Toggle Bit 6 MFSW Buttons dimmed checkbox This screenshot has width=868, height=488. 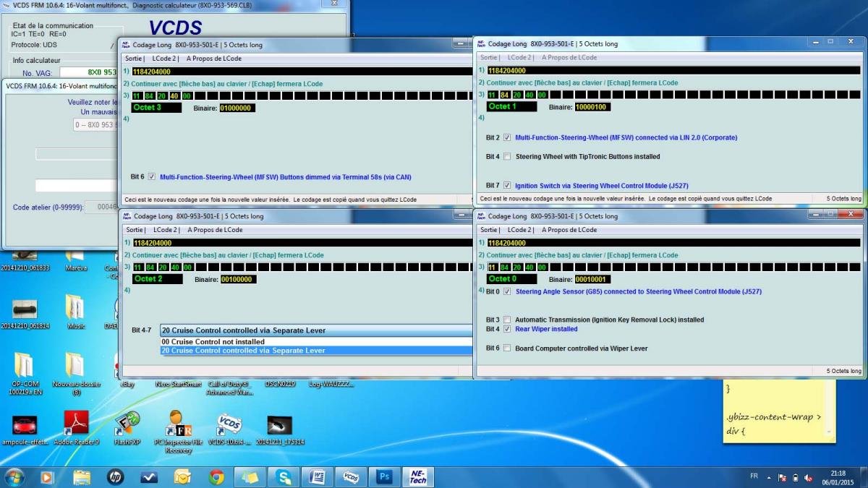point(151,176)
